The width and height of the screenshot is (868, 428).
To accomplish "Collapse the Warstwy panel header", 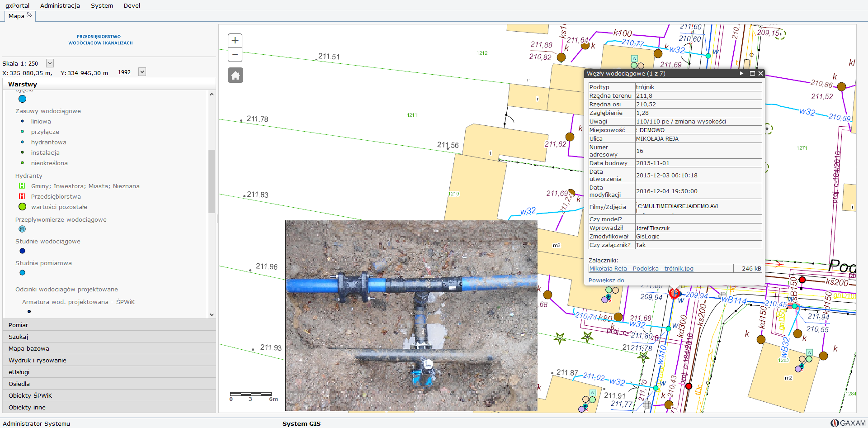I will pyautogui.click(x=109, y=84).
